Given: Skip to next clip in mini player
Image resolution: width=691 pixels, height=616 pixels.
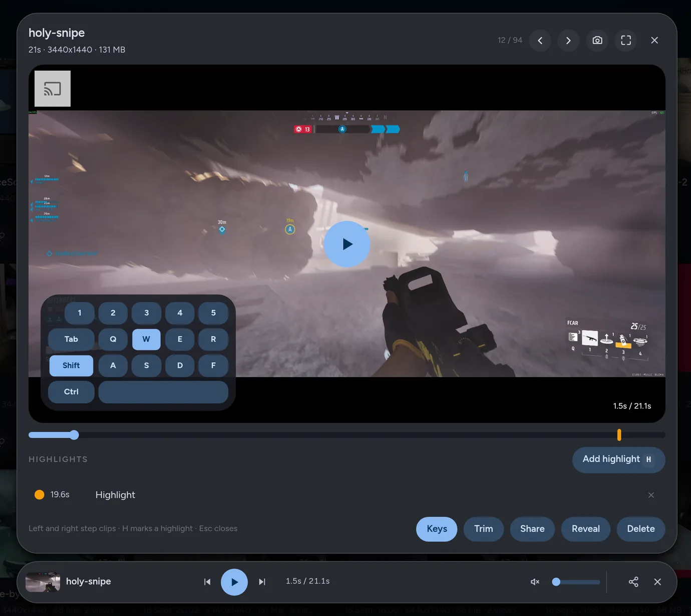Looking at the screenshot, I should click(262, 582).
